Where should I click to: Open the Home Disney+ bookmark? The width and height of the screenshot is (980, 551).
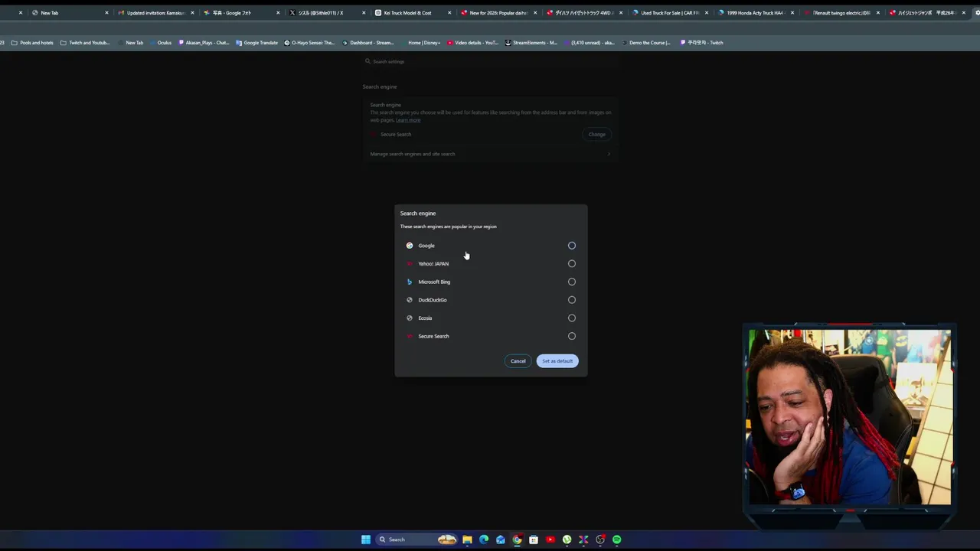click(420, 43)
